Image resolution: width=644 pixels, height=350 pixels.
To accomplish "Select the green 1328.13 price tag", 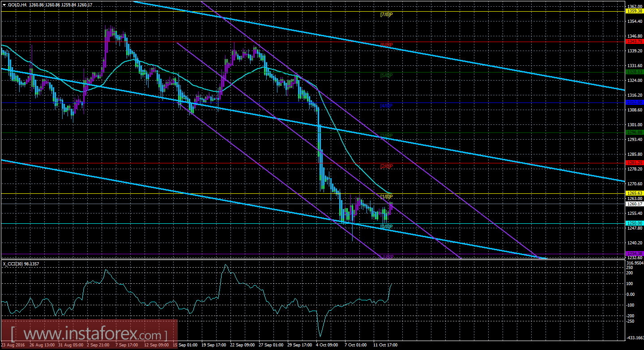I will pos(634,72).
